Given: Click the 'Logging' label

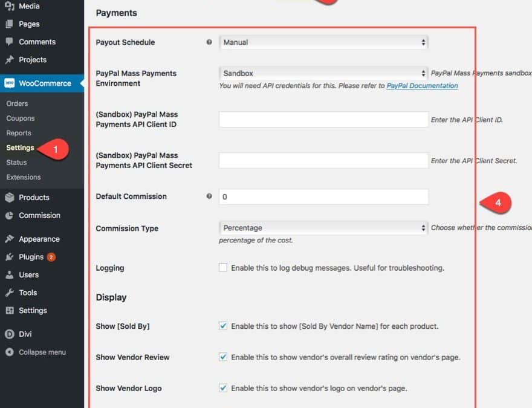Looking at the screenshot, I should click(110, 268).
